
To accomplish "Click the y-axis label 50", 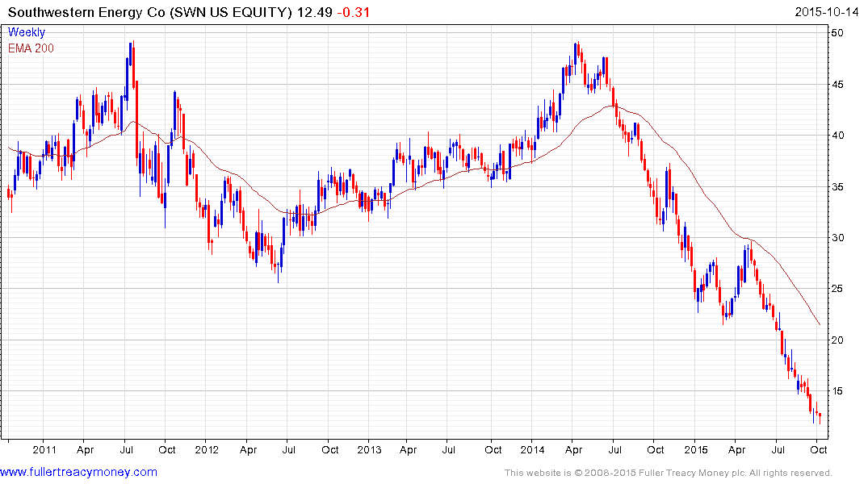I will pyautogui.click(x=837, y=33).
